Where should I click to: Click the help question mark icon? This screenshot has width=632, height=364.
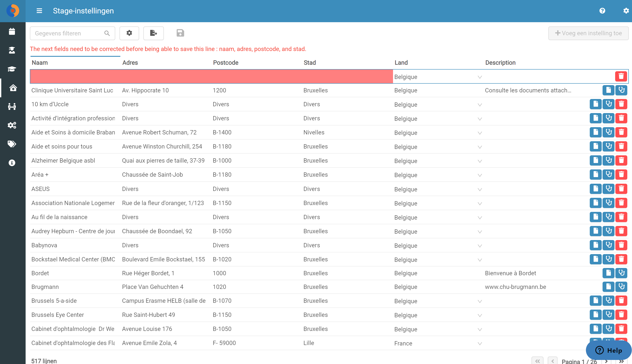coord(602,11)
